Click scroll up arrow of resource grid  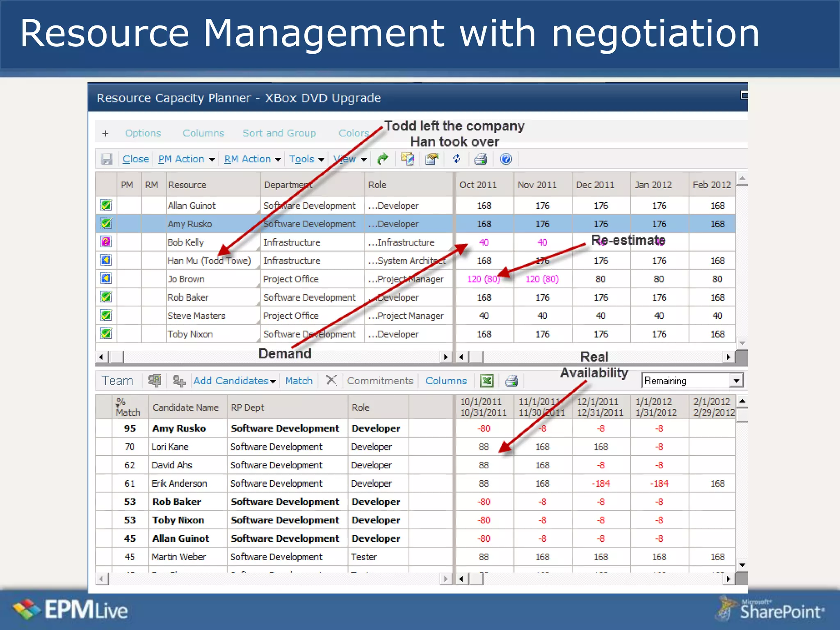coord(742,178)
